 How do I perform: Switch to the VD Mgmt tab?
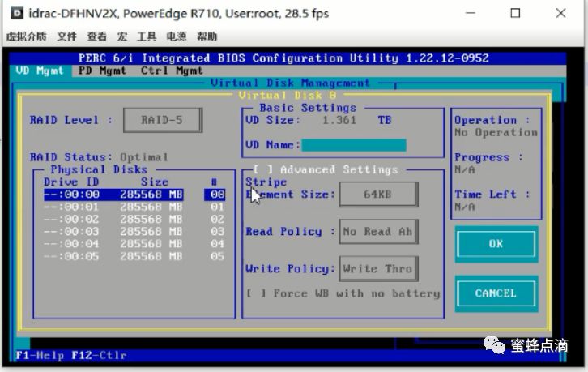click(x=40, y=71)
